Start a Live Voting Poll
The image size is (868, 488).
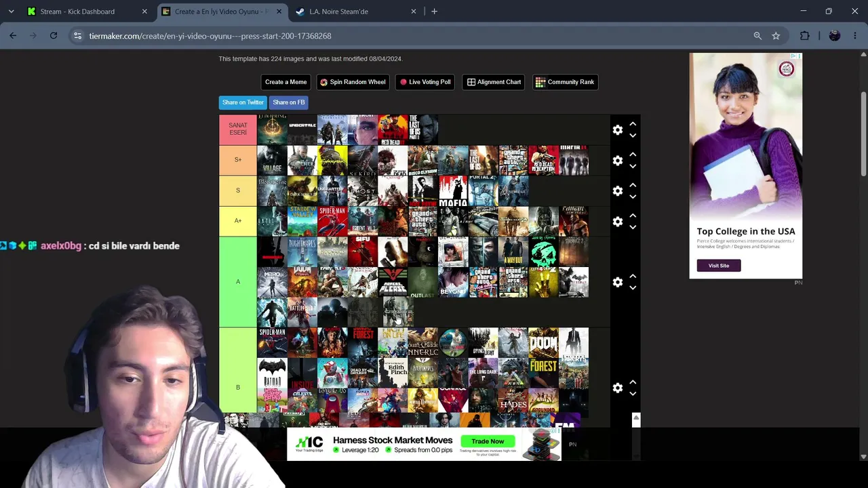(x=425, y=82)
